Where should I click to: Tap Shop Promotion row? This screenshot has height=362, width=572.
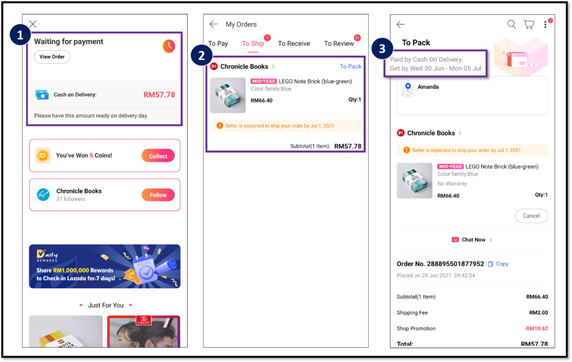click(472, 328)
